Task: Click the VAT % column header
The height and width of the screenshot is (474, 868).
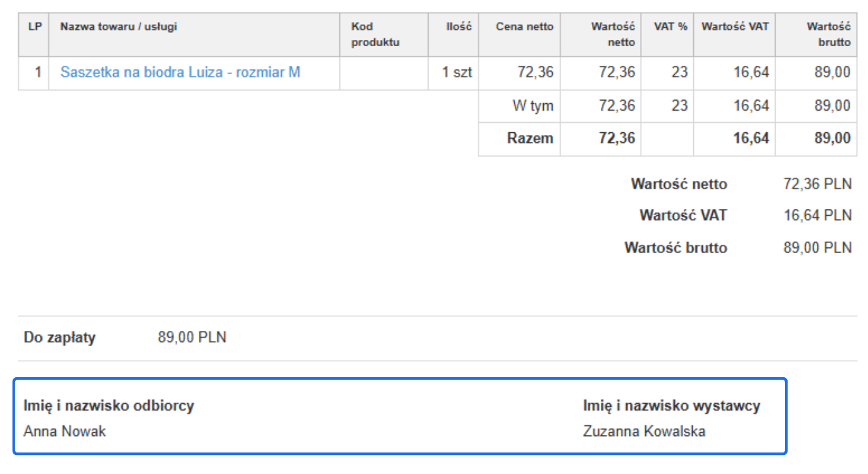Action: pyautogui.click(x=670, y=27)
